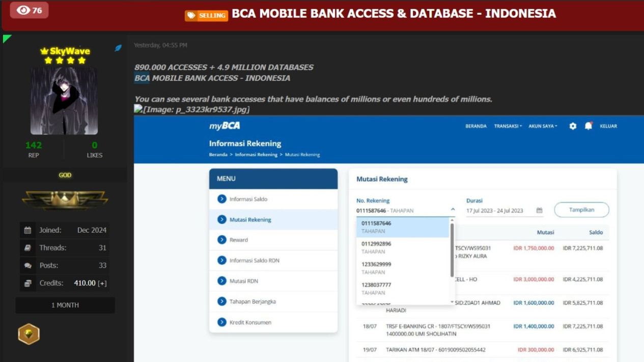
Task: Click the Credits coins icon
Action: click(x=28, y=283)
